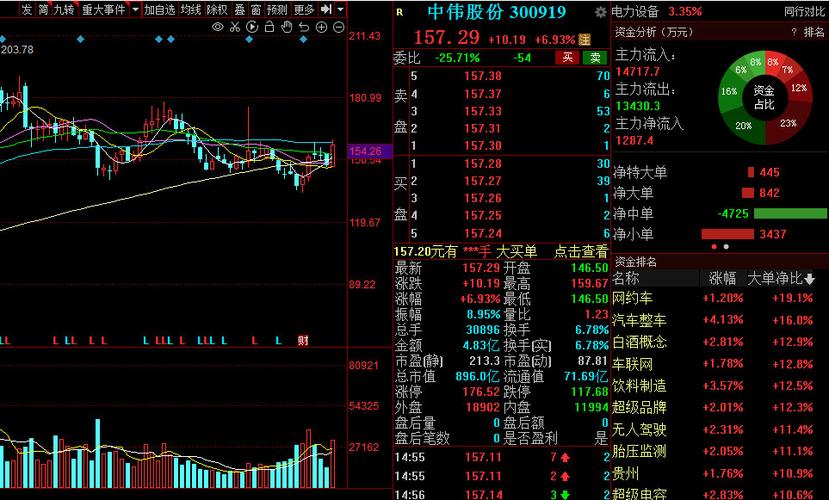Open dropdown arrow next to 重大事件
The width and height of the screenshot is (829, 500).
(x=135, y=10)
